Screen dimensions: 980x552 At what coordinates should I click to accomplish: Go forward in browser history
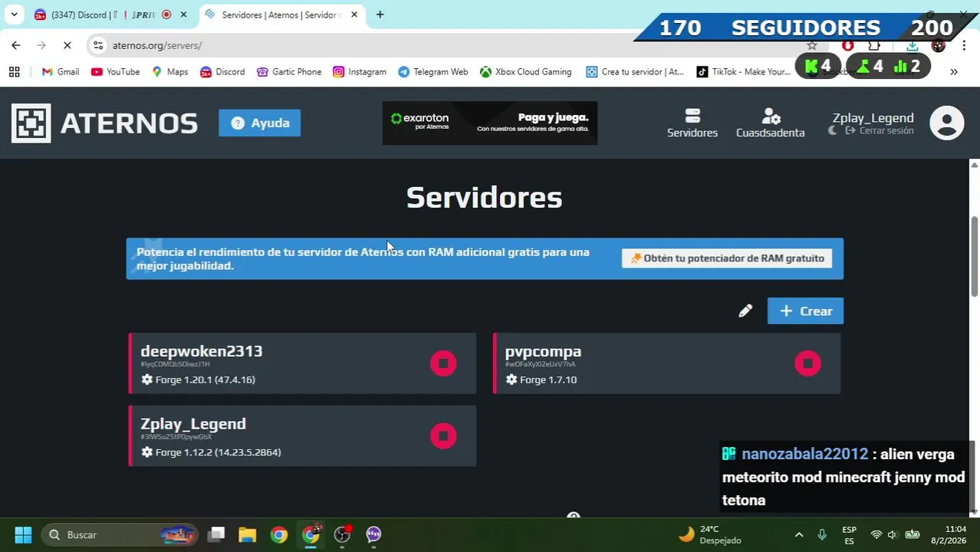(41, 45)
